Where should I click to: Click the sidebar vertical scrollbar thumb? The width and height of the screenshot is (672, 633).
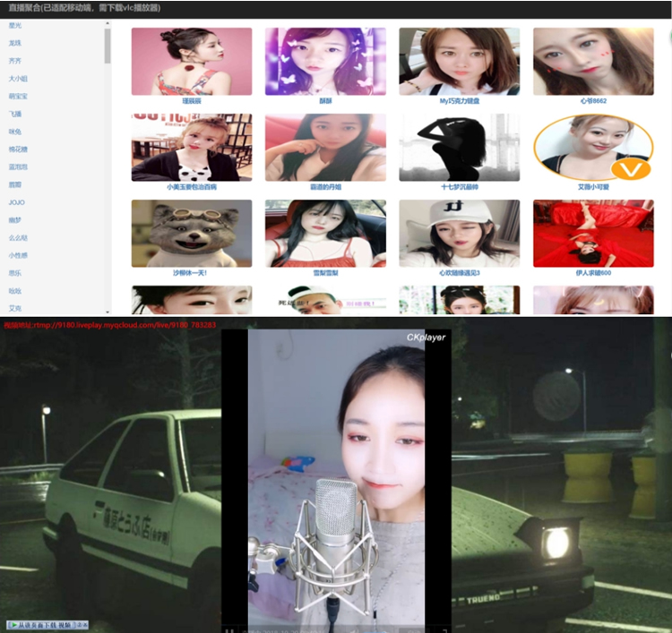[x=108, y=45]
